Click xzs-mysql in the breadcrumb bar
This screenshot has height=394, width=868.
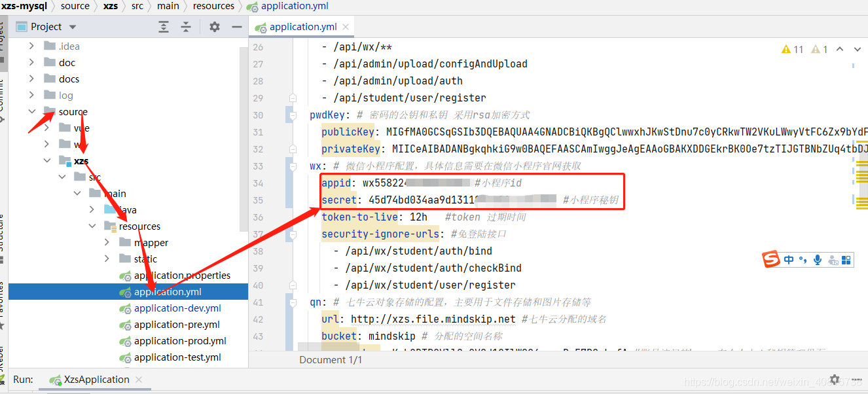coord(25,6)
